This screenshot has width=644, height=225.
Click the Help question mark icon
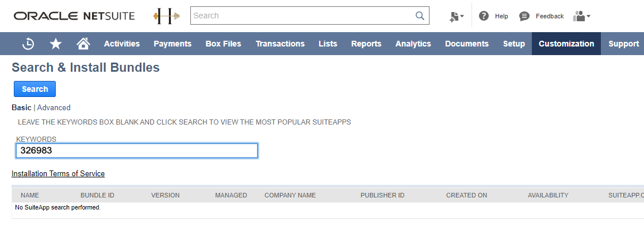click(484, 16)
